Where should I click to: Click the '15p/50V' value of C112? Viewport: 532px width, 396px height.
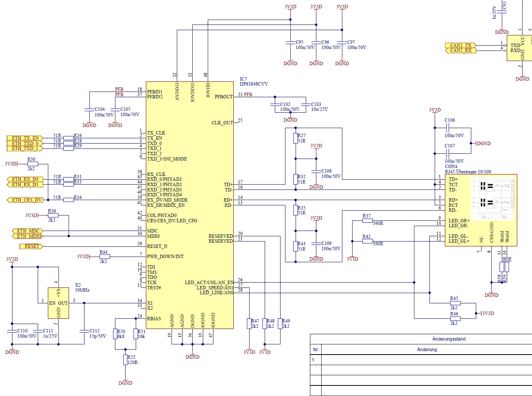(98, 336)
